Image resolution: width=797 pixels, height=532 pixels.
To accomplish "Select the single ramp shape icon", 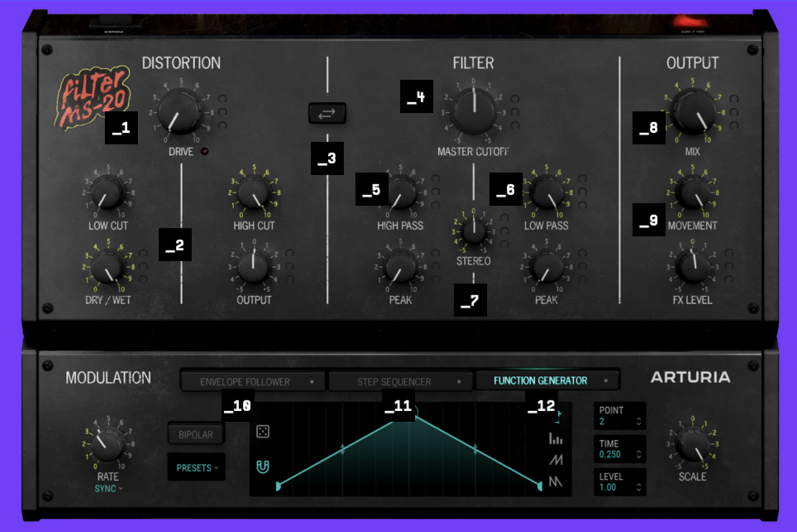I will tap(555, 460).
